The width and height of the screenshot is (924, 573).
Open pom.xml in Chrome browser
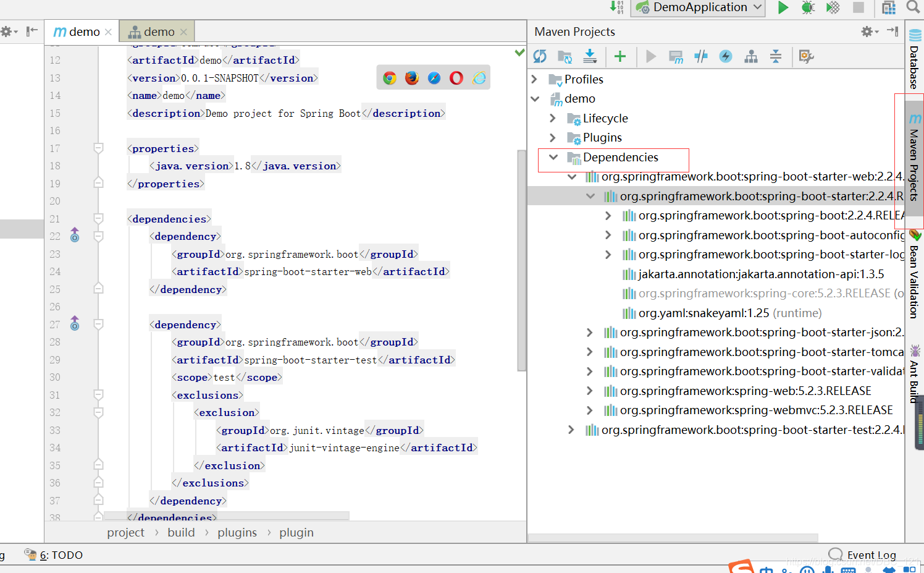click(x=390, y=78)
